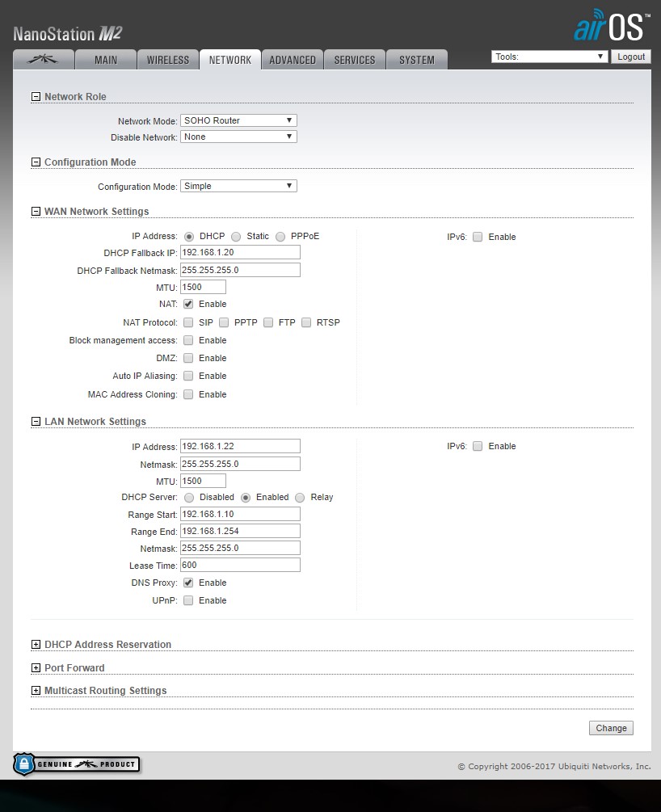The image size is (661, 812).
Task: Open the Configuration Mode dropdown
Action: pyautogui.click(x=238, y=186)
